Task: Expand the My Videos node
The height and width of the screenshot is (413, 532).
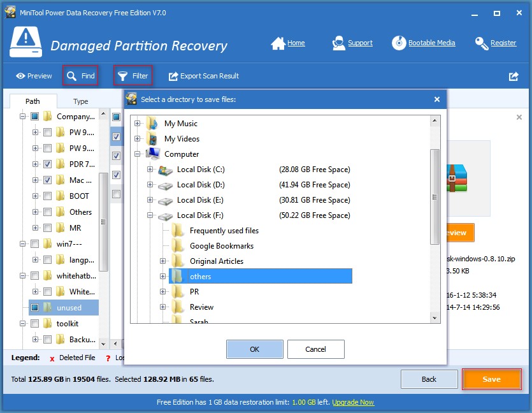Action: pos(138,139)
